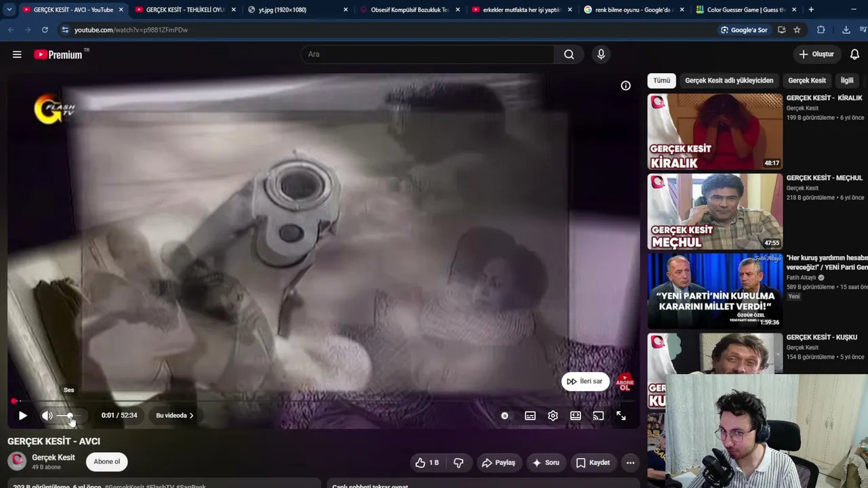The height and width of the screenshot is (488, 868).
Task: Open the Yeni Parti video thumbnail
Action: (x=715, y=291)
